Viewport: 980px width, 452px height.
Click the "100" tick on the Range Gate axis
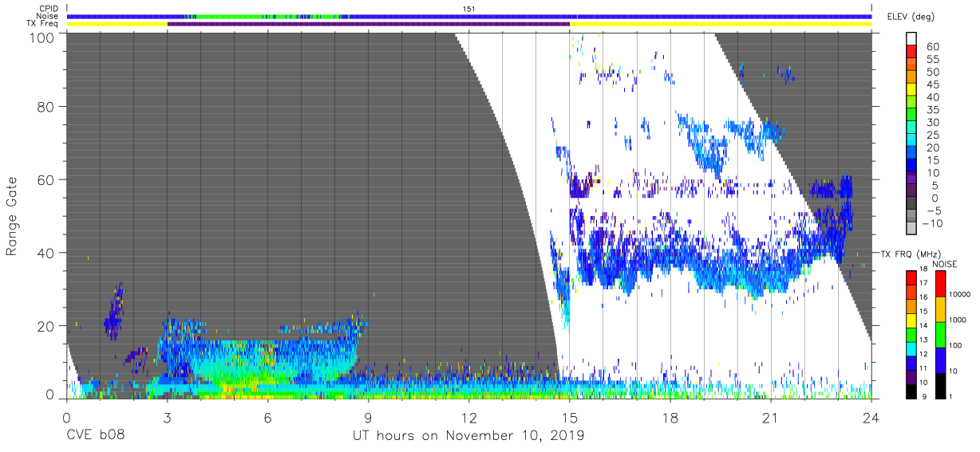tap(43, 37)
